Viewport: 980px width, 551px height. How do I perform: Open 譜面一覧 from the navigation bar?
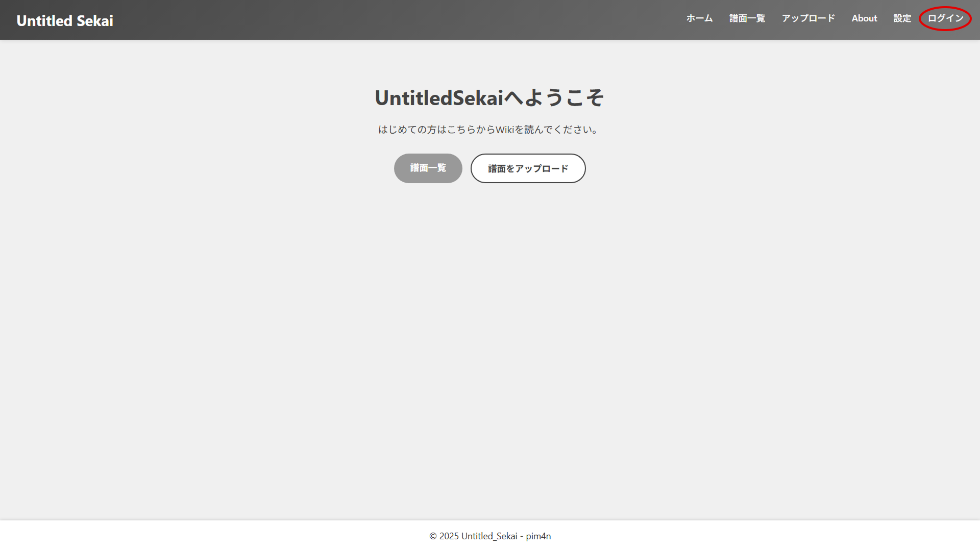(x=747, y=18)
